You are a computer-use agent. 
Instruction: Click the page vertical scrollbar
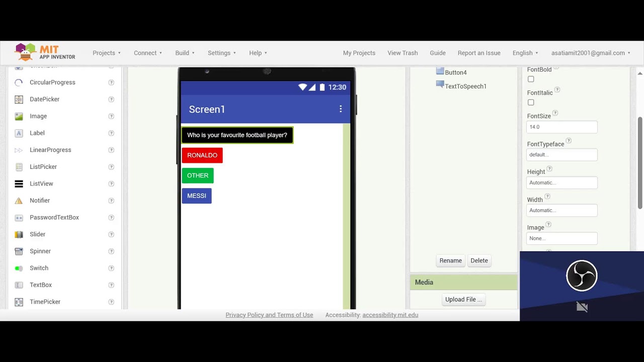tap(640, 163)
